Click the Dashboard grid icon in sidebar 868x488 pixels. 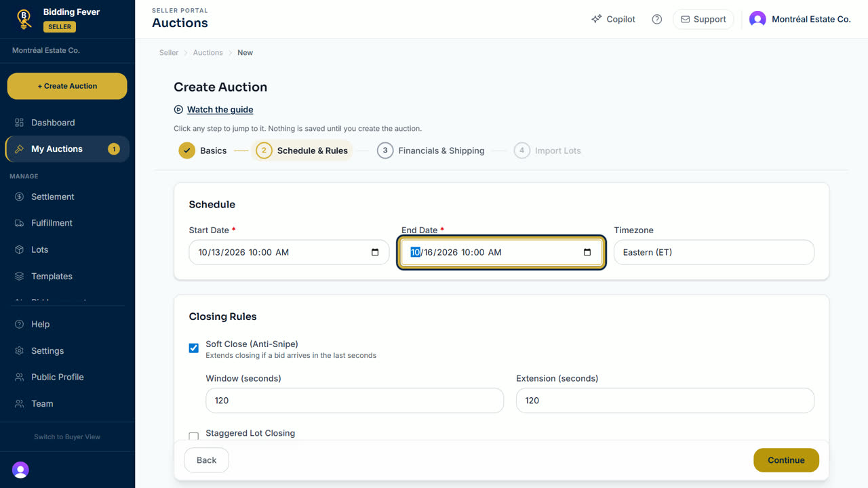[19, 123]
